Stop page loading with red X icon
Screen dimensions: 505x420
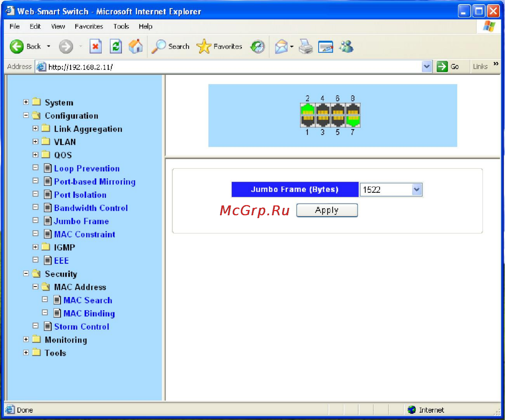(x=95, y=47)
